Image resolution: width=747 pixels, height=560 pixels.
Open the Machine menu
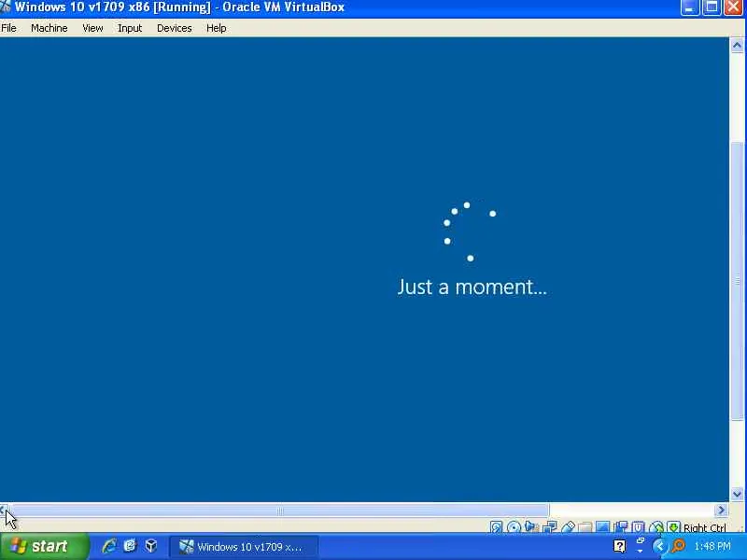tap(49, 28)
